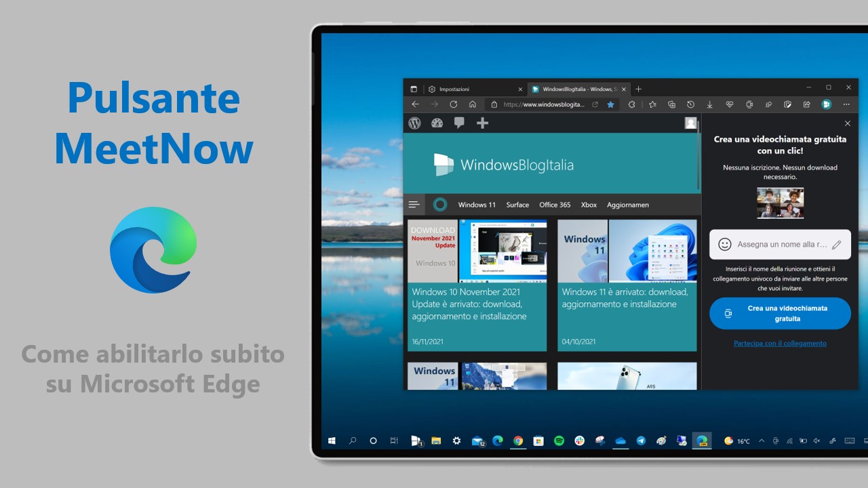Viewport: 868px width, 488px height.
Task: Open the Windows 10 November 2021 Update thumbnail
Action: point(477,251)
